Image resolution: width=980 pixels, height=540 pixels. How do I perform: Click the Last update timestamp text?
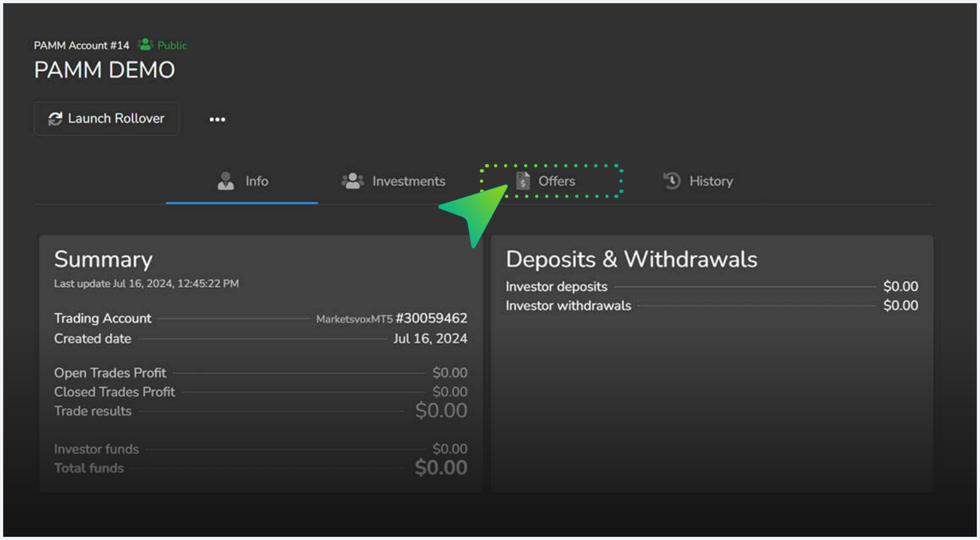point(146,284)
